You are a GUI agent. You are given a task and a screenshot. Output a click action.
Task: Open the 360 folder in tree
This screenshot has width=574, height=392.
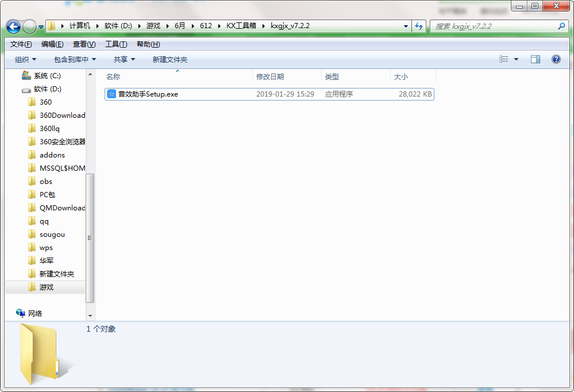click(45, 102)
